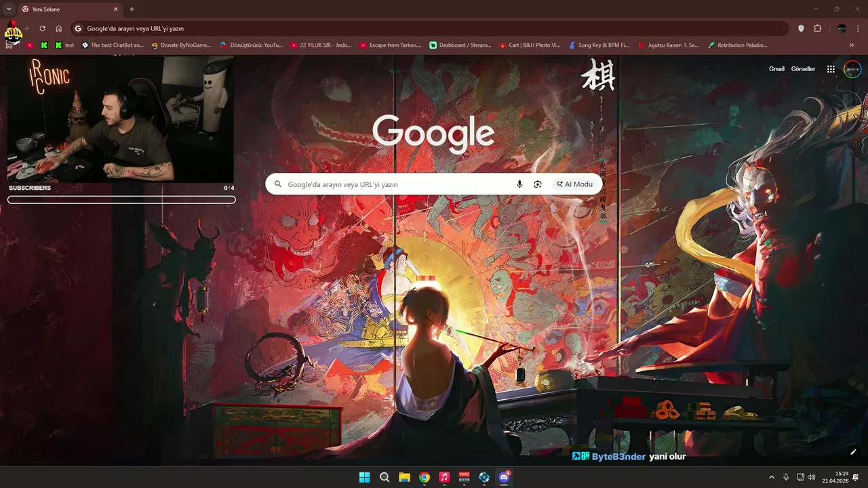Click the AI Modu button

(x=574, y=184)
